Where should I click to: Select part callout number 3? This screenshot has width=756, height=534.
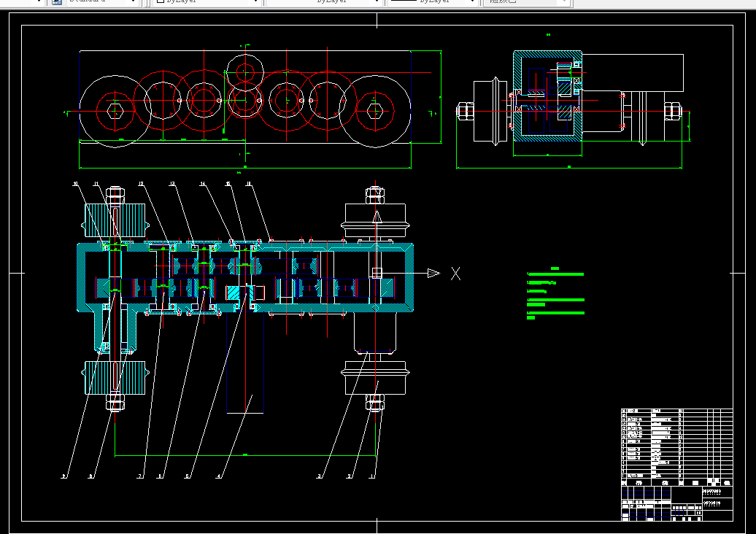pos(319,476)
